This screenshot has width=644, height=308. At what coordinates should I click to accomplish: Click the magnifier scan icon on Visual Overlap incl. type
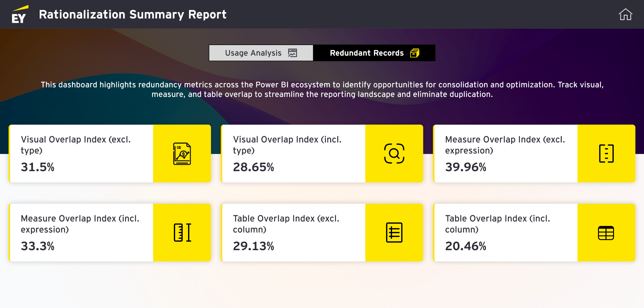[x=394, y=154]
